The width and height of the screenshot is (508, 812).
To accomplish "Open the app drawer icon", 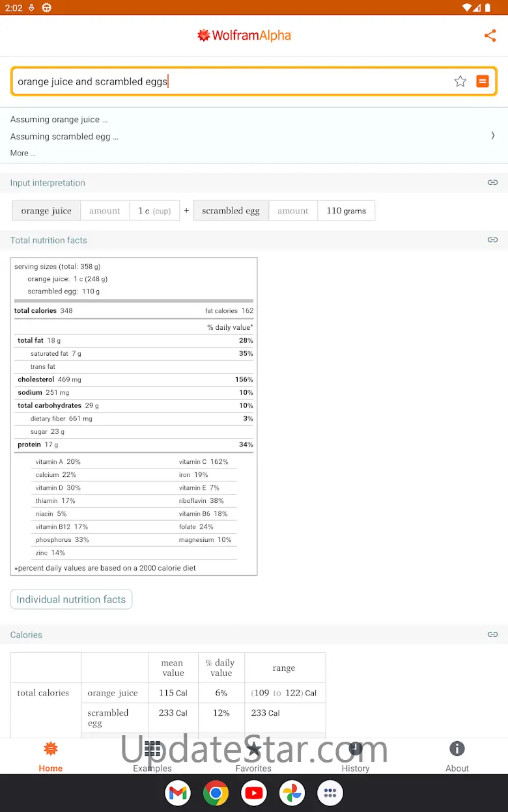I will (x=330, y=792).
